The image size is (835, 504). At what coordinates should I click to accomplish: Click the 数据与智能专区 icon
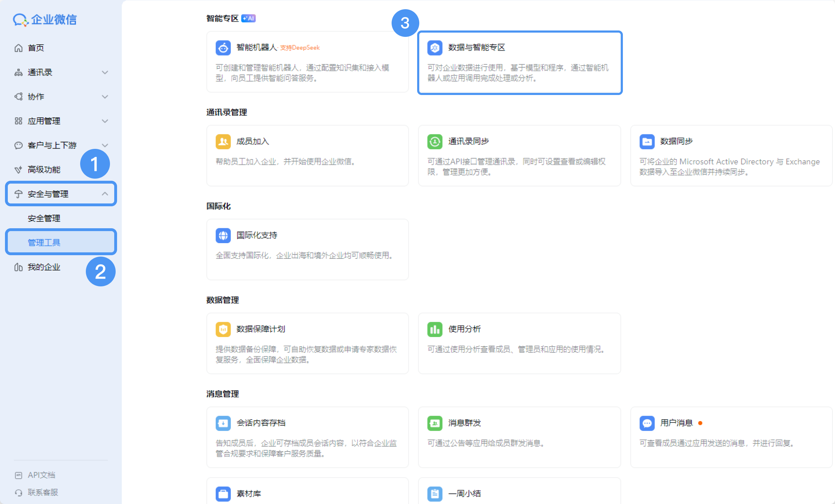coord(435,48)
